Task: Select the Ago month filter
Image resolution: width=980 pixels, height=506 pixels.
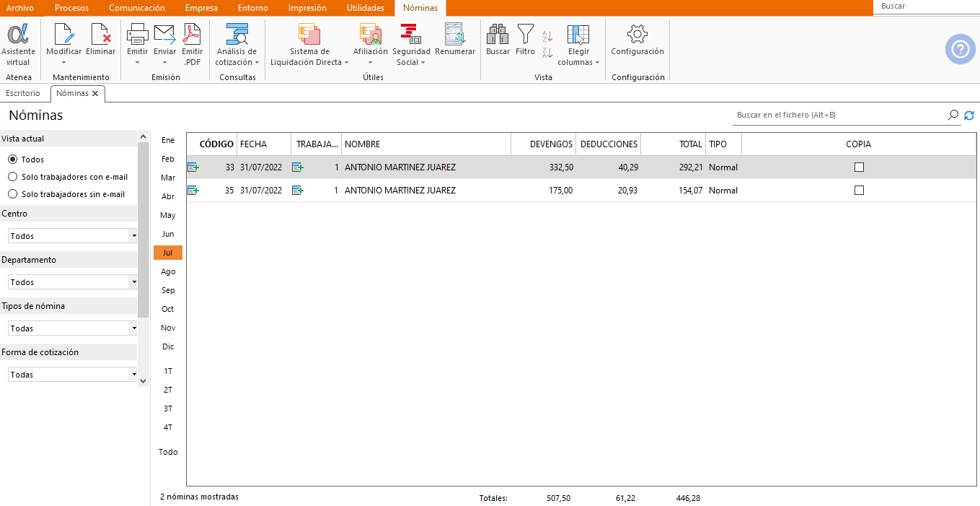Action: pyautogui.click(x=168, y=271)
